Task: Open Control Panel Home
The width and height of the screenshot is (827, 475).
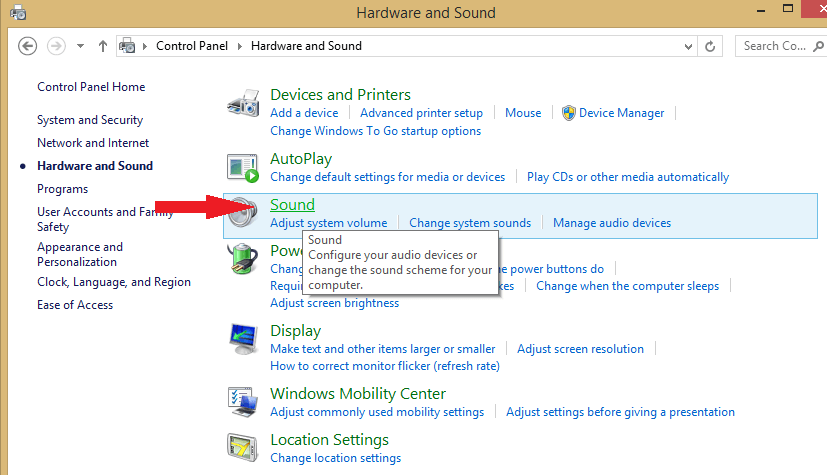Action: (91, 87)
